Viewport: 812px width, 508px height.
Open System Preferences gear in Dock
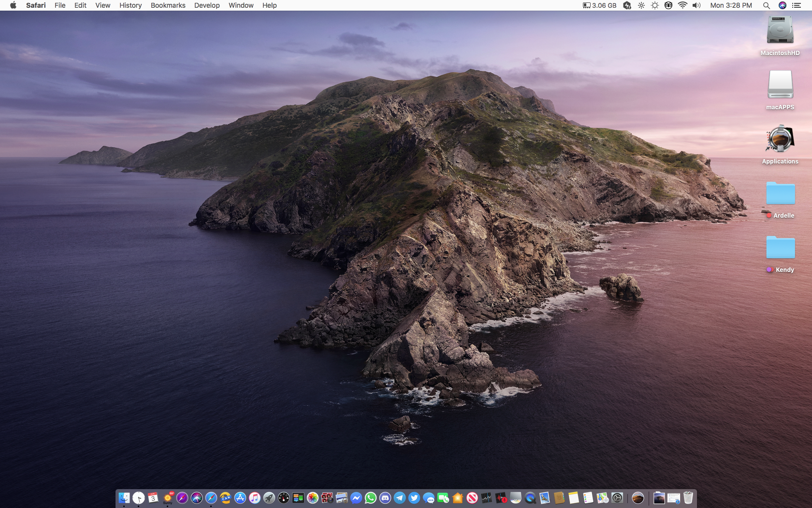coord(617,498)
